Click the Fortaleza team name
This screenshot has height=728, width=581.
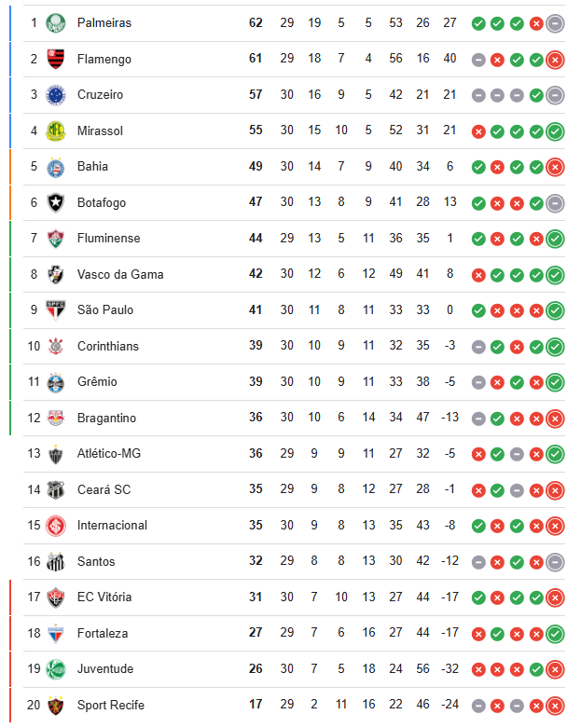(x=103, y=633)
